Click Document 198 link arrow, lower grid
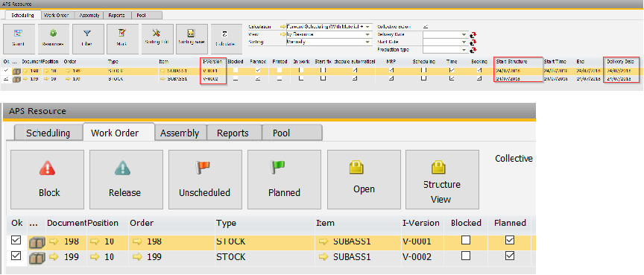This screenshot has width=644, height=275. 54,241
